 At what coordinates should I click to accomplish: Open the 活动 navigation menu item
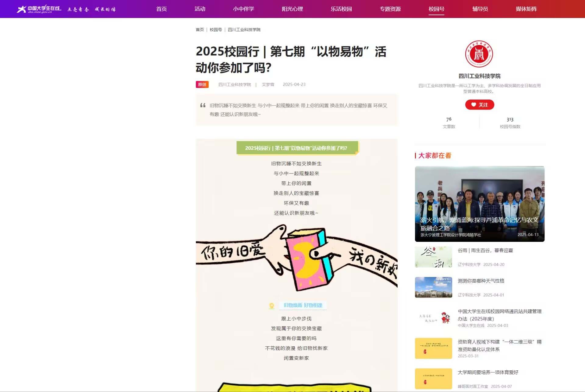coord(200,9)
